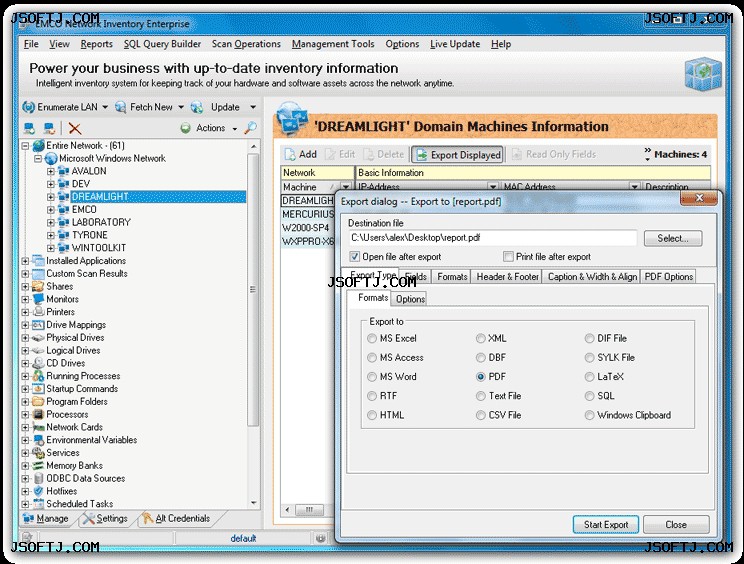The height and width of the screenshot is (564, 744).
Task: Click the Export Displayed button
Action: tap(457, 155)
